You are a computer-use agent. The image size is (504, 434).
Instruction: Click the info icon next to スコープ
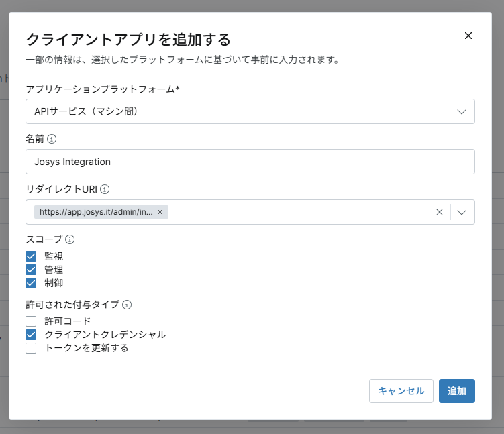point(70,239)
